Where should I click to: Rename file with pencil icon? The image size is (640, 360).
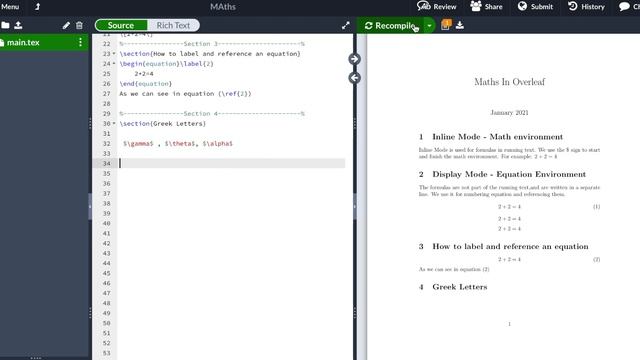click(66, 25)
